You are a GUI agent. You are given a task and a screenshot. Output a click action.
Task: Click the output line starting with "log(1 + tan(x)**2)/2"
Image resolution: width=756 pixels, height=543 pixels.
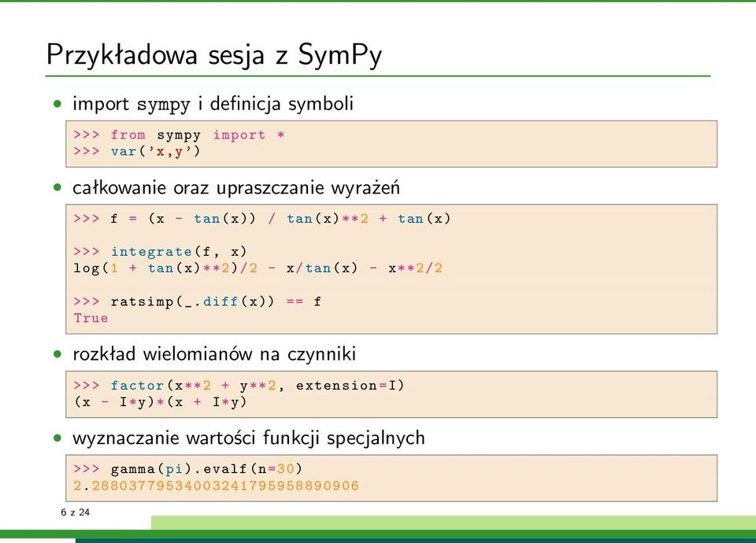pyautogui.click(x=258, y=268)
